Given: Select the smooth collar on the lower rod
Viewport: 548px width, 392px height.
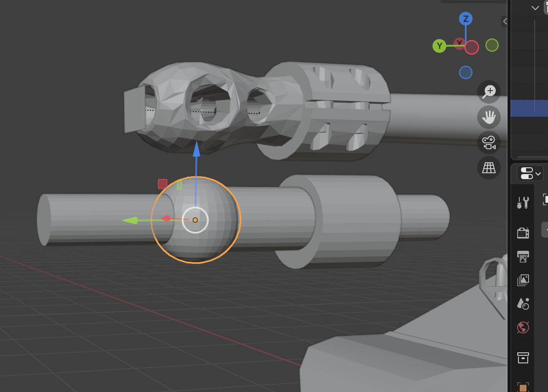Looking at the screenshot, I should pyautogui.click(x=337, y=221).
